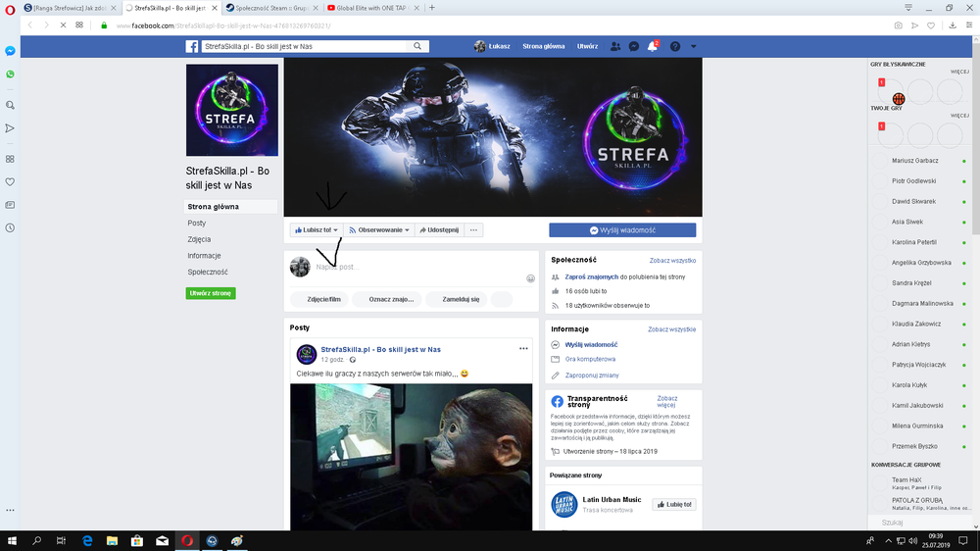Open Windows Start menu
This screenshot has height=551, width=980.
coord(11,541)
